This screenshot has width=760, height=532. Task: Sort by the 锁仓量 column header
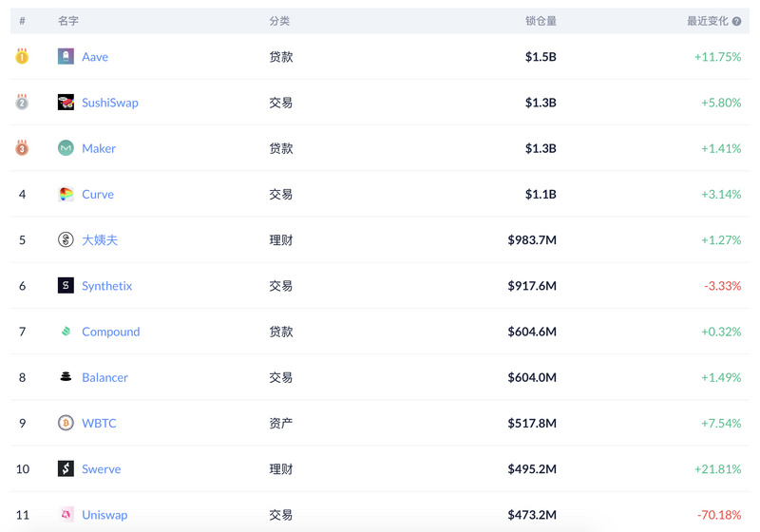coord(541,21)
